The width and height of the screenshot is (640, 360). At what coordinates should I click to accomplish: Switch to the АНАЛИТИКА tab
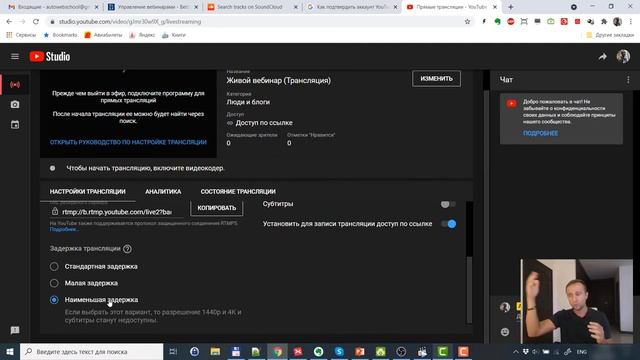click(x=163, y=191)
